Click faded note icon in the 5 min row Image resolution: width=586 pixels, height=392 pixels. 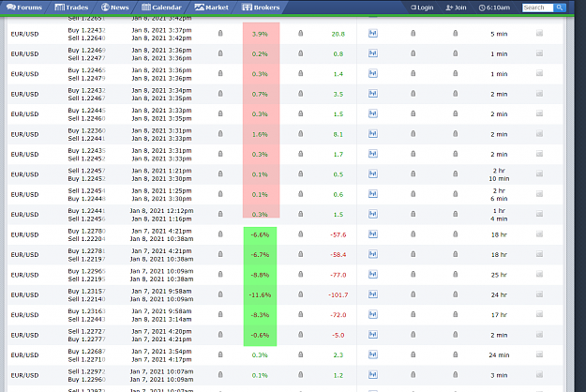(x=539, y=33)
